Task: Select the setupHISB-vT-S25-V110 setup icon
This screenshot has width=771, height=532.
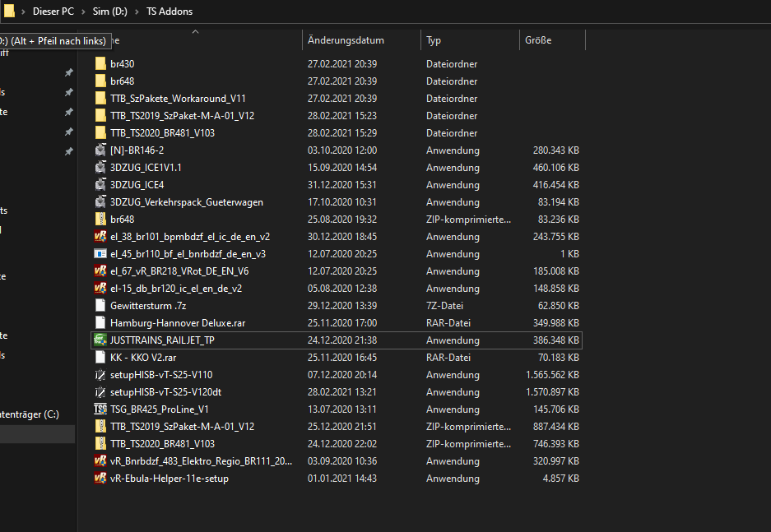Action: [x=100, y=375]
